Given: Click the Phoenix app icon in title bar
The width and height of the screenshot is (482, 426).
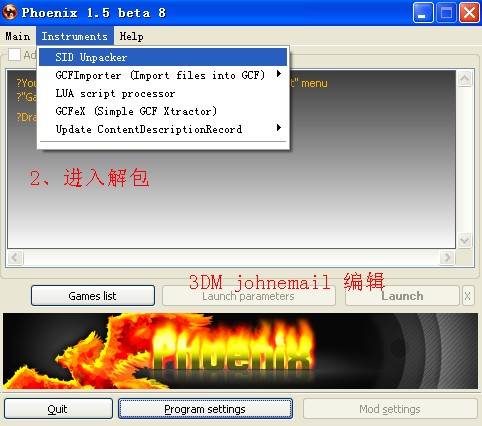Looking at the screenshot, I should [9, 12].
